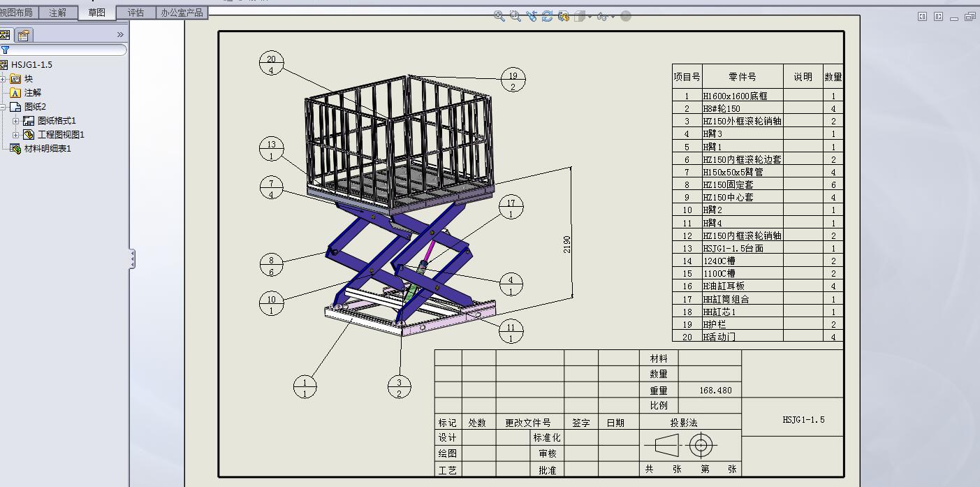The height and width of the screenshot is (487, 980).
Task: Click the 说明 BOM column header
Action: 803,77
